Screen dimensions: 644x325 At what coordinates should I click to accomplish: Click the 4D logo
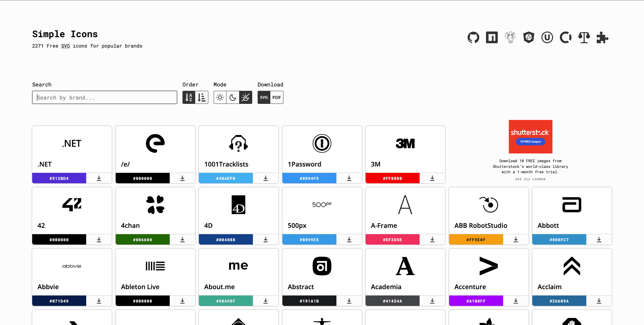click(238, 205)
